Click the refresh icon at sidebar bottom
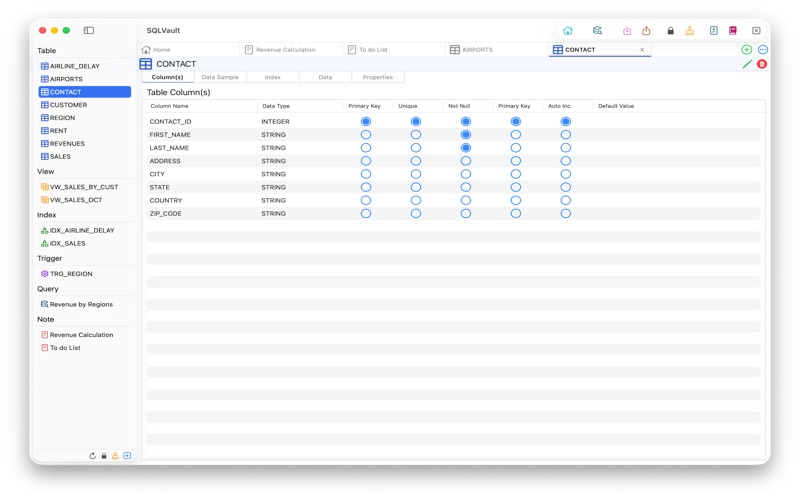 tap(92, 456)
